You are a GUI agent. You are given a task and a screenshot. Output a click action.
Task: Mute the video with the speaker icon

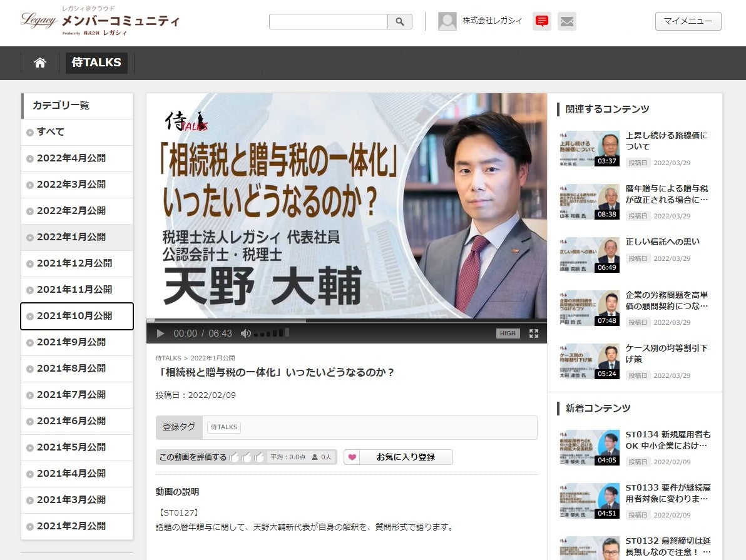245,333
